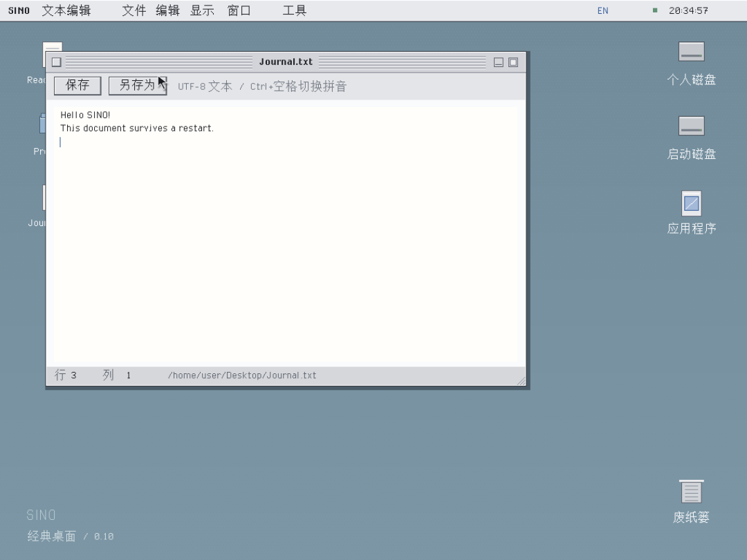Close the Journal.txt window with its close box
This screenshot has width=747, height=560.
pyautogui.click(x=57, y=62)
